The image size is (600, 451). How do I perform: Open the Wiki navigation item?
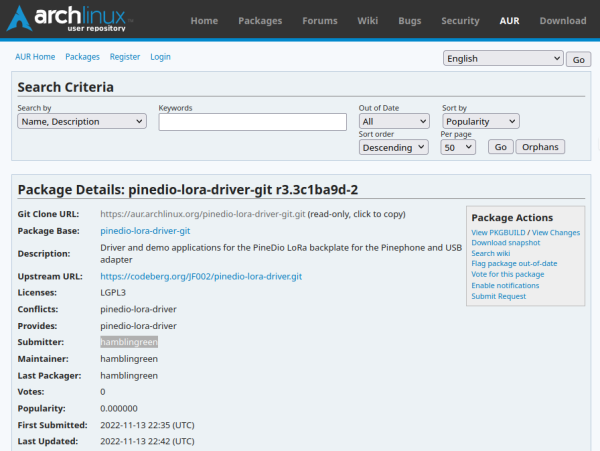point(368,21)
